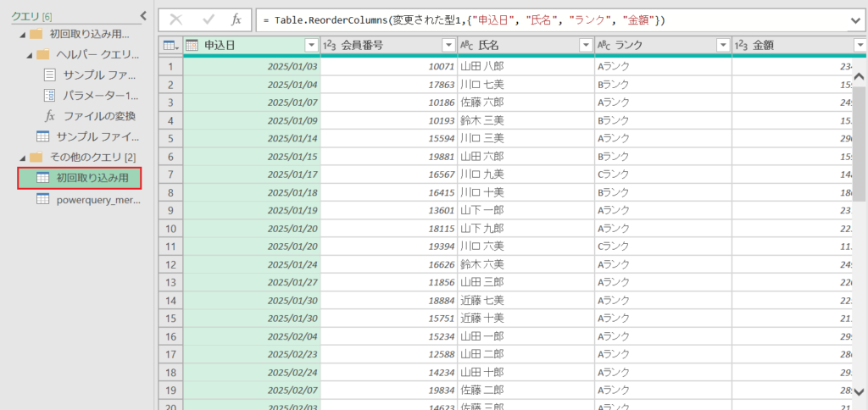Click the date cell 2025/02/04
This screenshot has height=410, width=868.
pos(252,336)
